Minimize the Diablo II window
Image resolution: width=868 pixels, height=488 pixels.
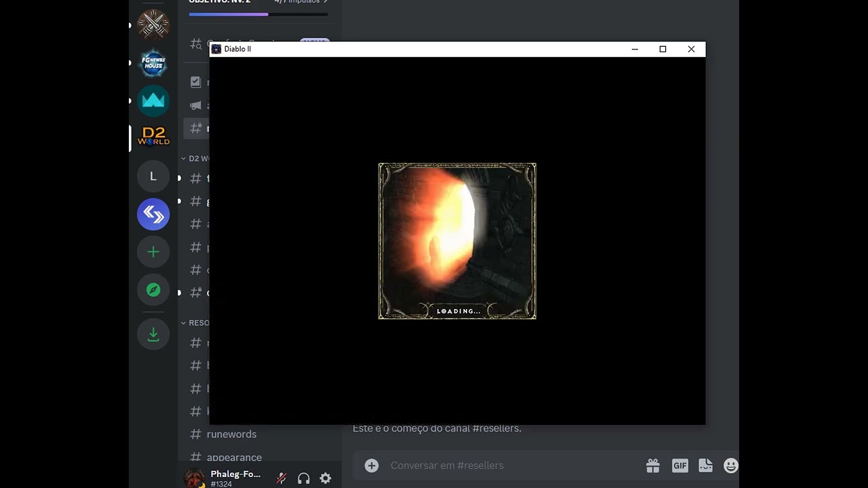click(635, 49)
